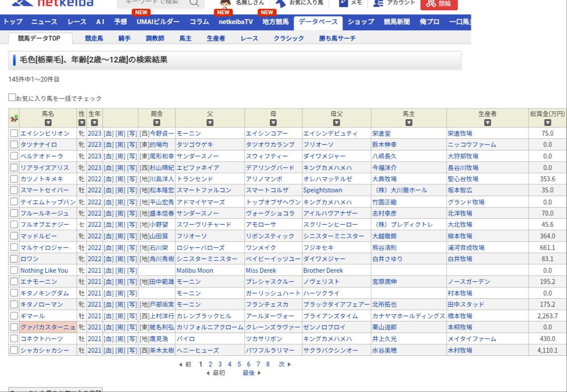
Task: Click the favorite horse icon in table header
Action: click(14, 118)
